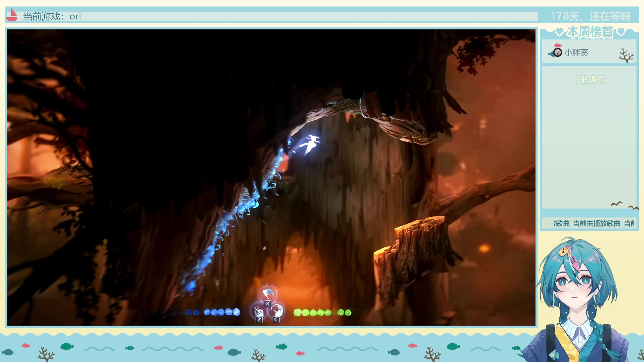Image resolution: width=644 pixels, height=362 pixels.
Task: Select the C-bound flame ability icon
Action: pos(277,312)
